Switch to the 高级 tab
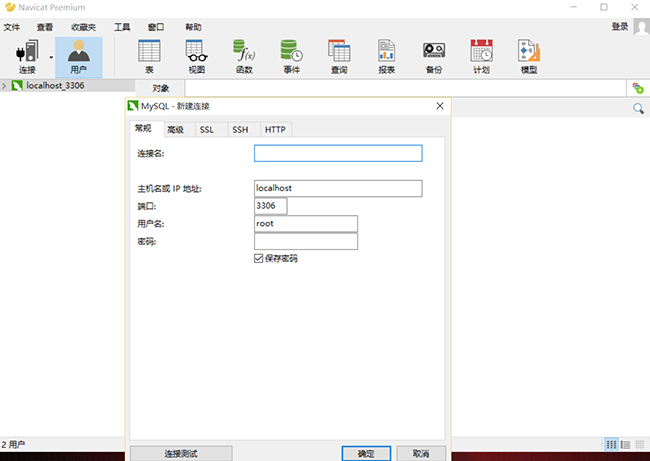 click(175, 130)
